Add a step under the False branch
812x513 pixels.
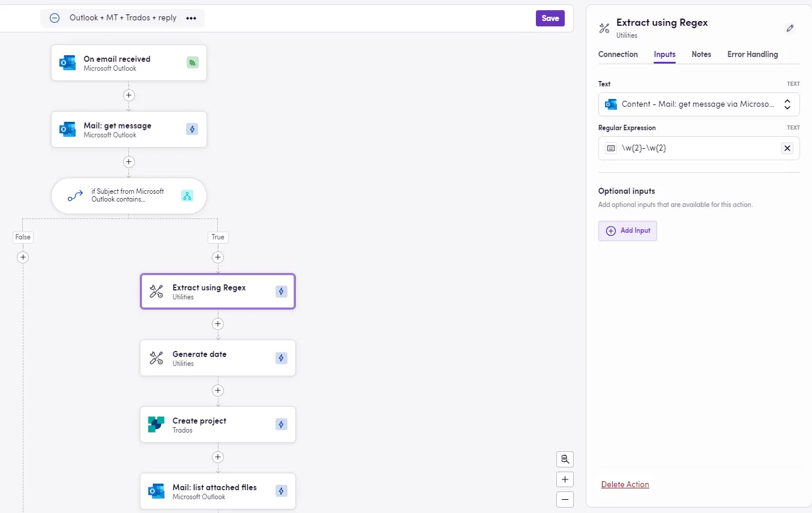(x=23, y=257)
